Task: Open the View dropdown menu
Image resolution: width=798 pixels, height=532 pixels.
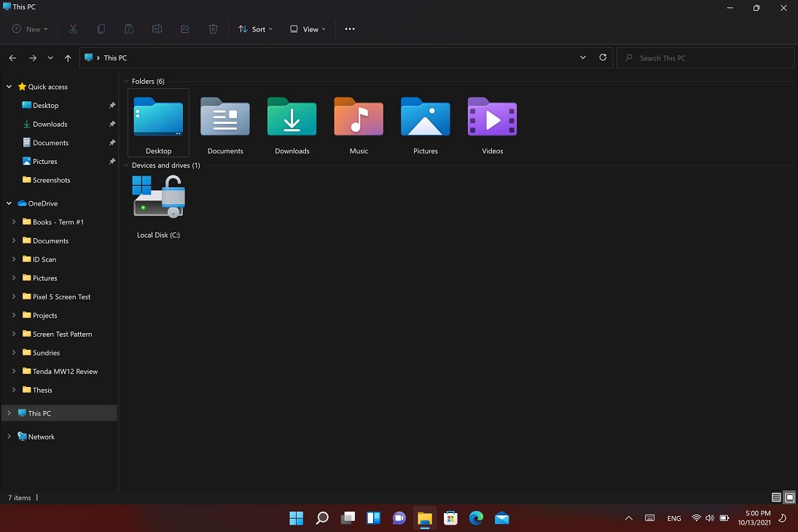Action: (308, 29)
